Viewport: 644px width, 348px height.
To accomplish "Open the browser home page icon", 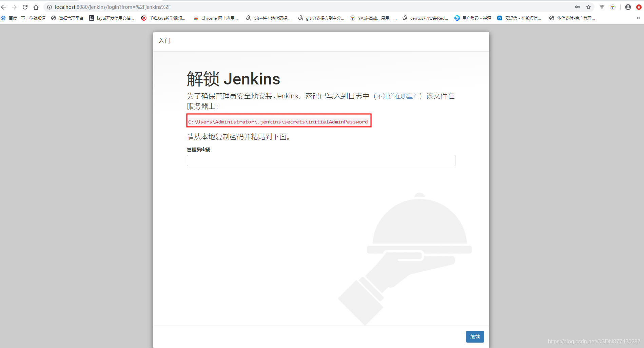I will [36, 7].
